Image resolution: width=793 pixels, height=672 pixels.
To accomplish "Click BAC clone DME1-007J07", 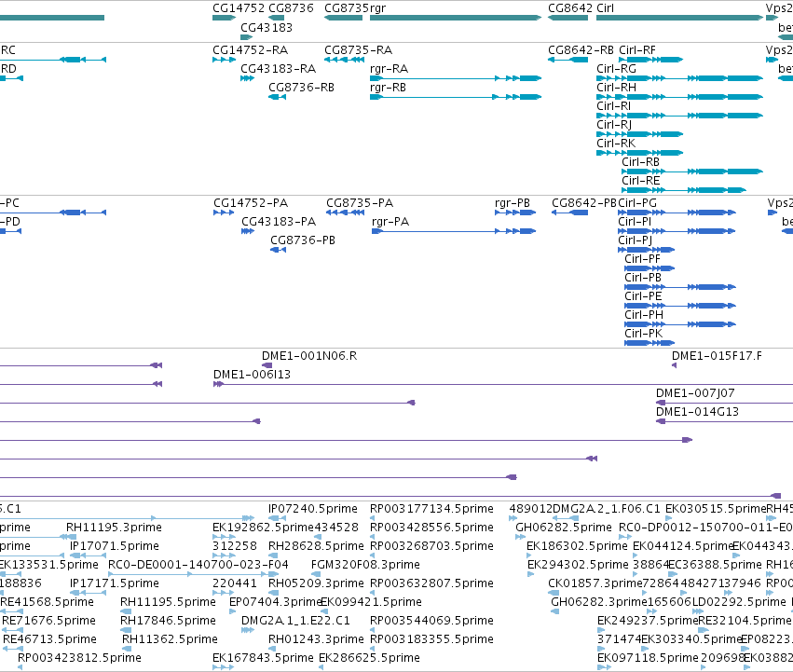I will pos(695,394).
